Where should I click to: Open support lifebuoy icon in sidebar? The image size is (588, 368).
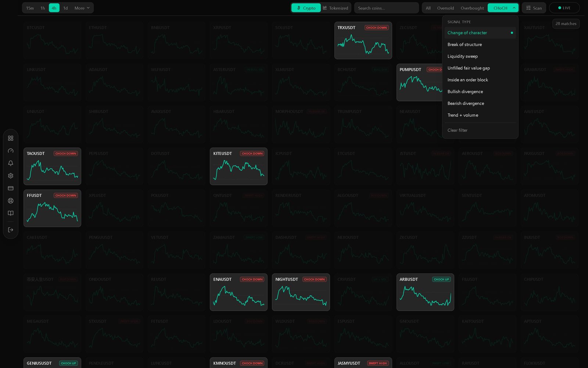pyautogui.click(x=11, y=201)
